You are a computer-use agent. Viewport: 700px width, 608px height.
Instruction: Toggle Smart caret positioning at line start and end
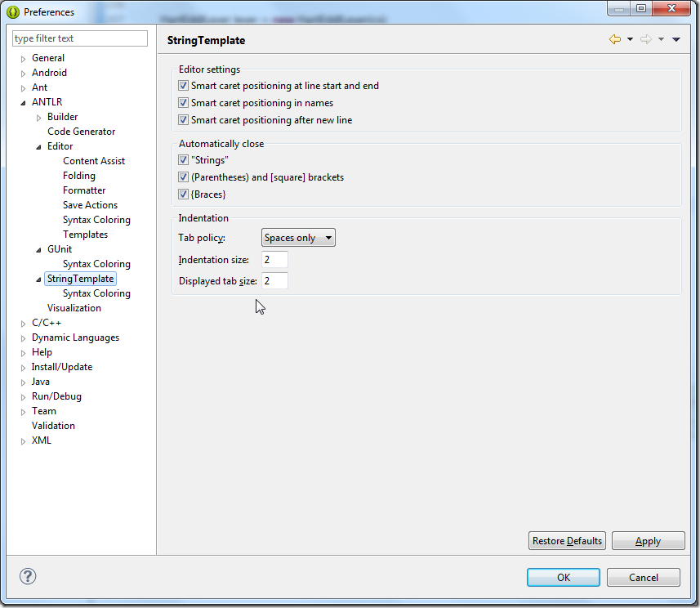coord(183,85)
